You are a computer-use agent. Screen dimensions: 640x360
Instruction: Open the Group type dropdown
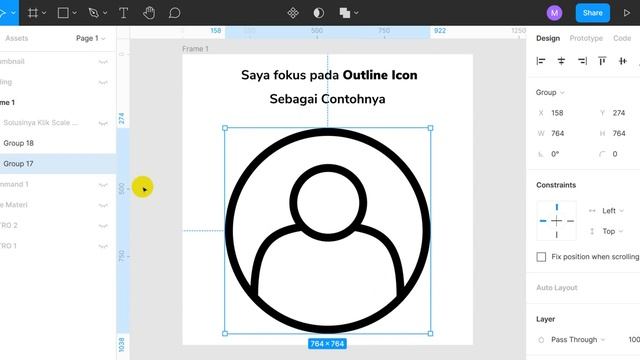(x=550, y=93)
